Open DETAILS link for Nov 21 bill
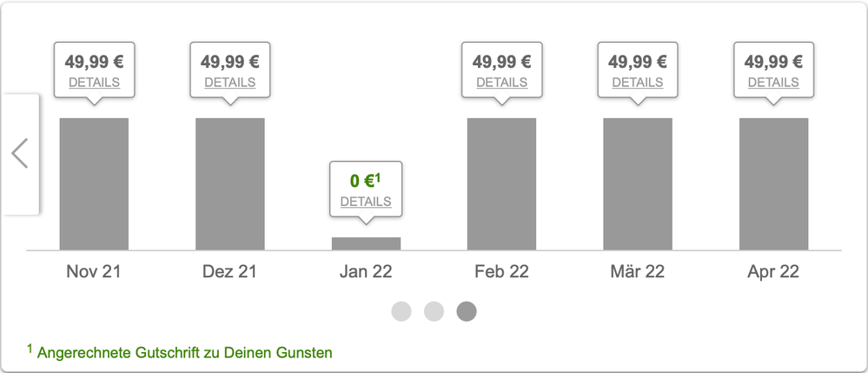The image size is (868, 373). [94, 83]
